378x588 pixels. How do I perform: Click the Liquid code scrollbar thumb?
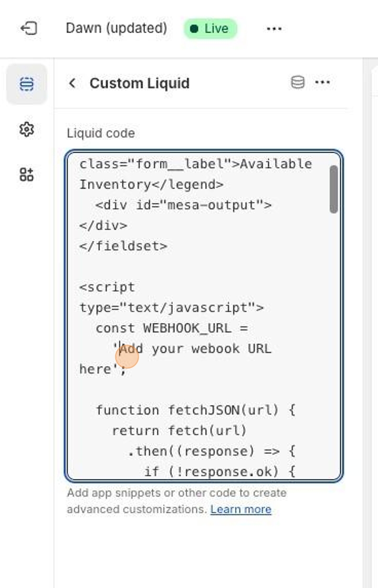[334, 189]
